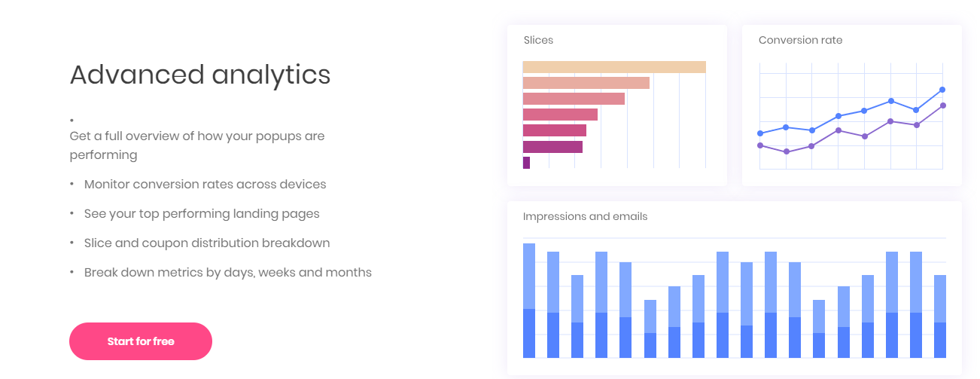Click the last purple line point in Conversion rate
Image resolution: width=980 pixels, height=379 pixels.
point(942,105)
